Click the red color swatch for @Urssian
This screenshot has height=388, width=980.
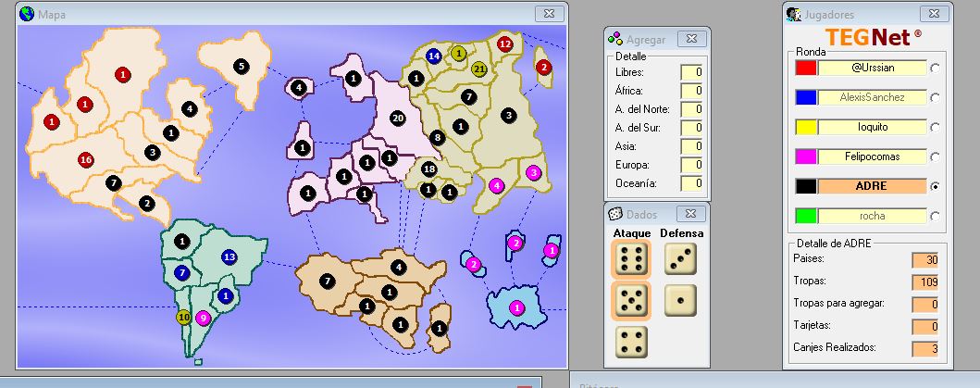pos(805,68)
